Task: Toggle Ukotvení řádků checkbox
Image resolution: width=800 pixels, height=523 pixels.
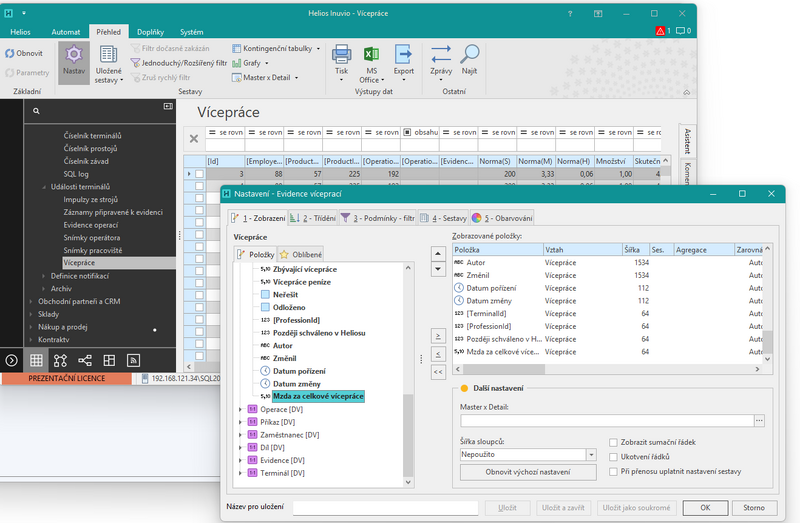Action: [x=613, y=457]
